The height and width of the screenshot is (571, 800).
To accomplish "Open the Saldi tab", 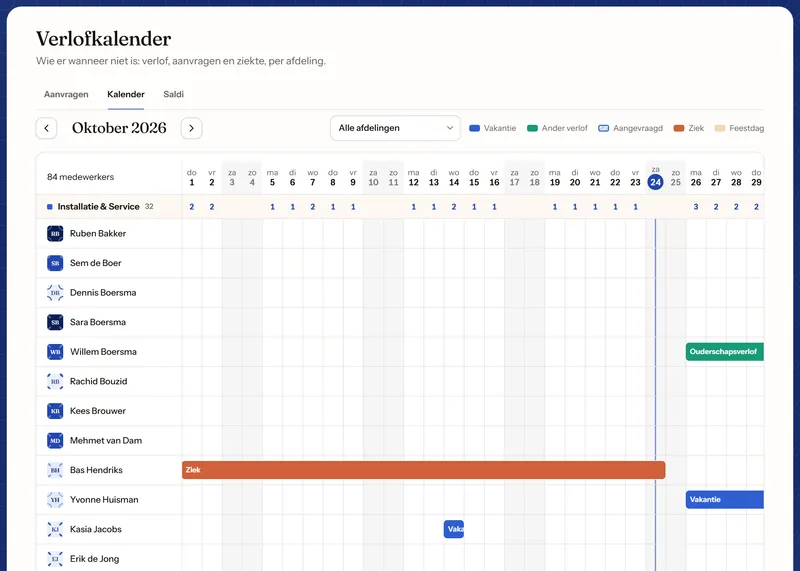I will click(173, 94).
